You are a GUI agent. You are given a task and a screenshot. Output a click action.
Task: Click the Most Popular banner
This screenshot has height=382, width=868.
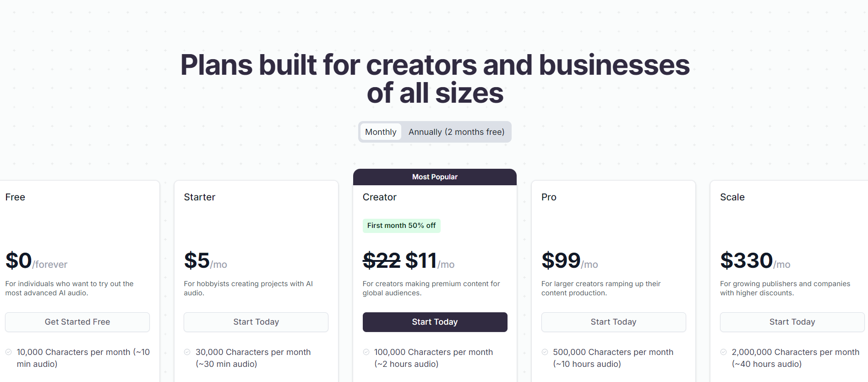click(435, 177)
